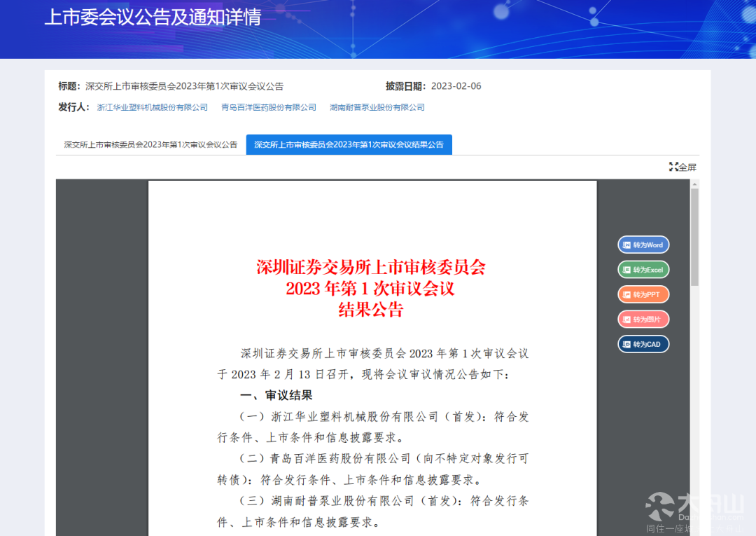Image resolution: width=756 pixels, height=536 pixels.
Task: Click the red document title 结果公告
Action: 371,310
